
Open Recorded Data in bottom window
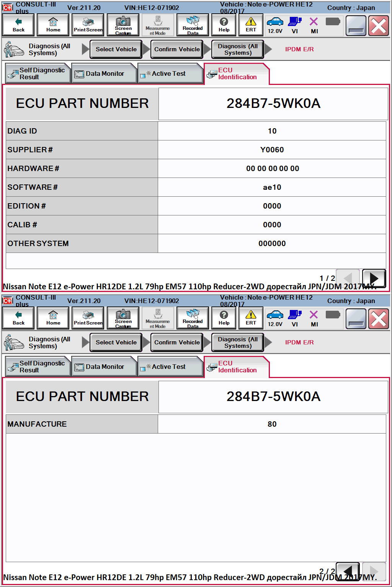193,318
